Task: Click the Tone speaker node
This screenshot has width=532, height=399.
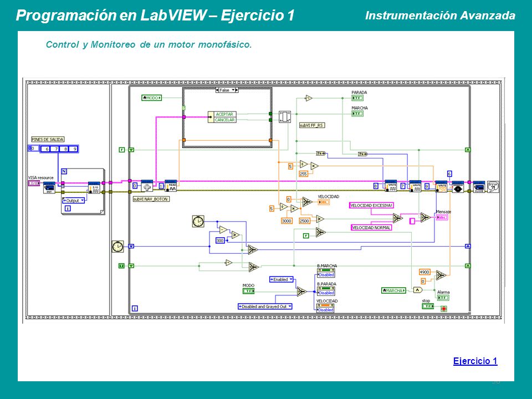Action: click(458, 187)
